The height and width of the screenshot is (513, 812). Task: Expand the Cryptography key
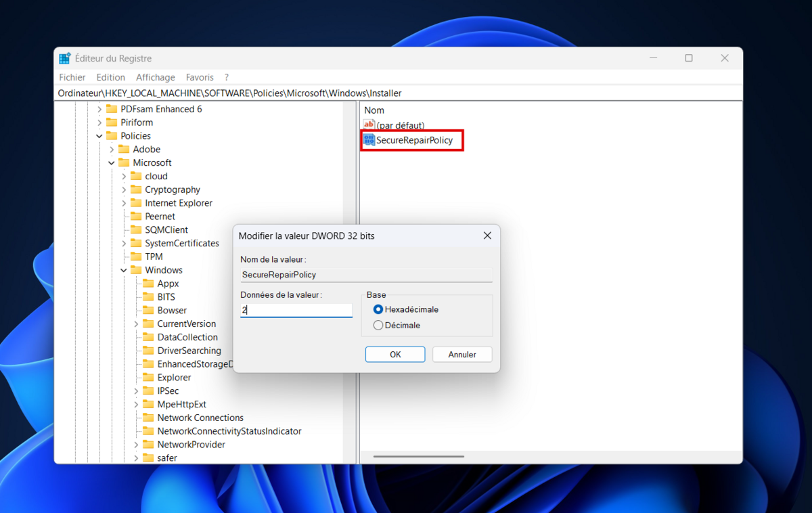pyautogui.click(x=124, y=189)
